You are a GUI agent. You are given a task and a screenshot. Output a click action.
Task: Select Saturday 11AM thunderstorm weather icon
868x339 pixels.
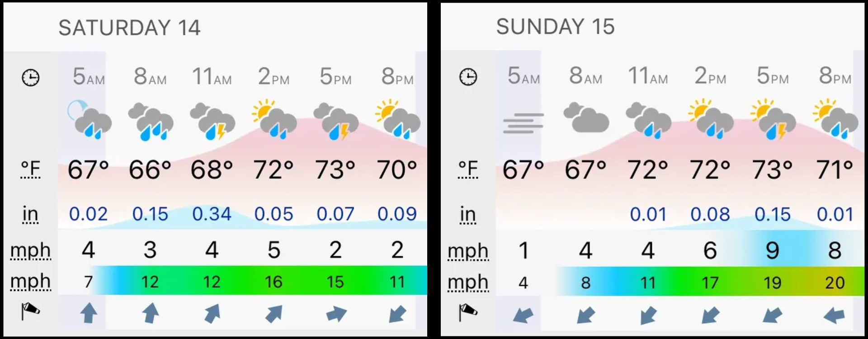point(212,121)
